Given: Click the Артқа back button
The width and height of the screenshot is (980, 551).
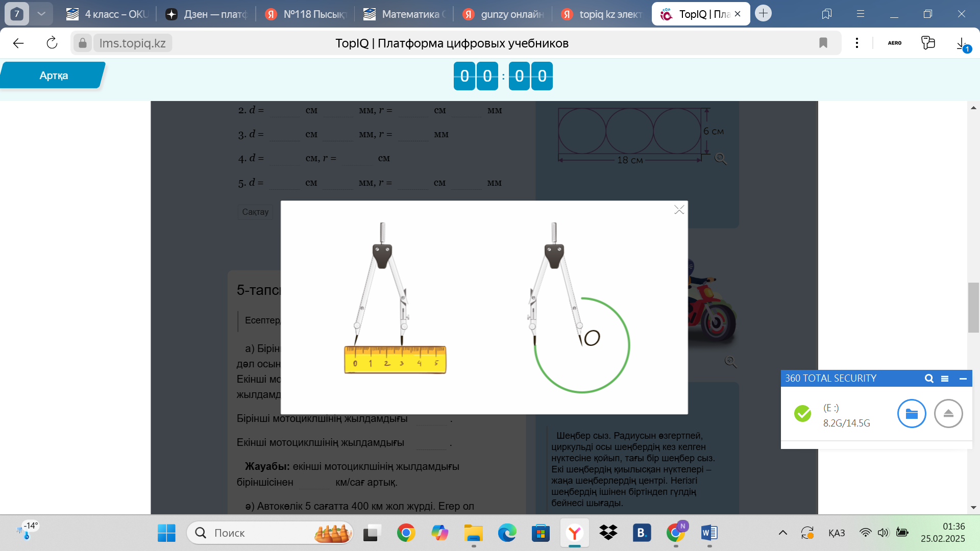Looking at the screenshot, I should point(53,76).
